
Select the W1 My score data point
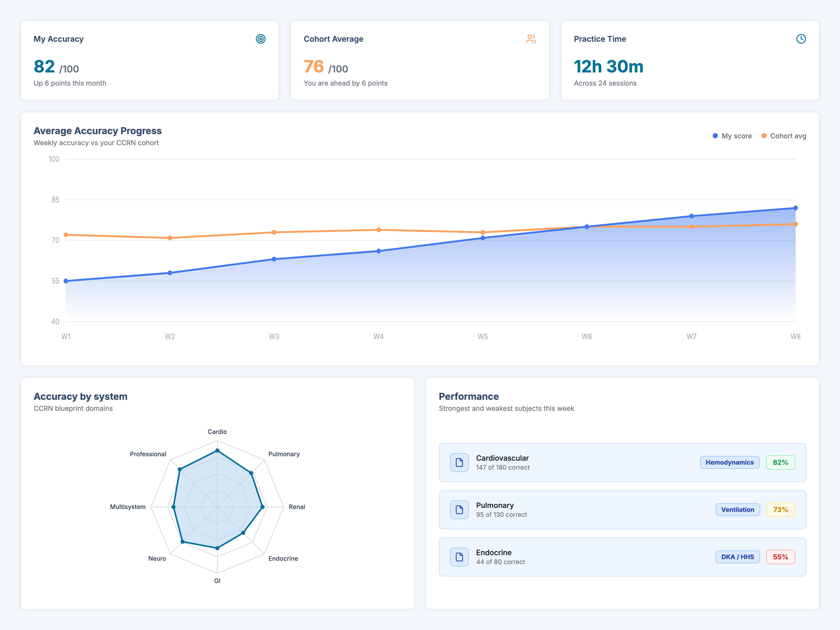[66, 281]
